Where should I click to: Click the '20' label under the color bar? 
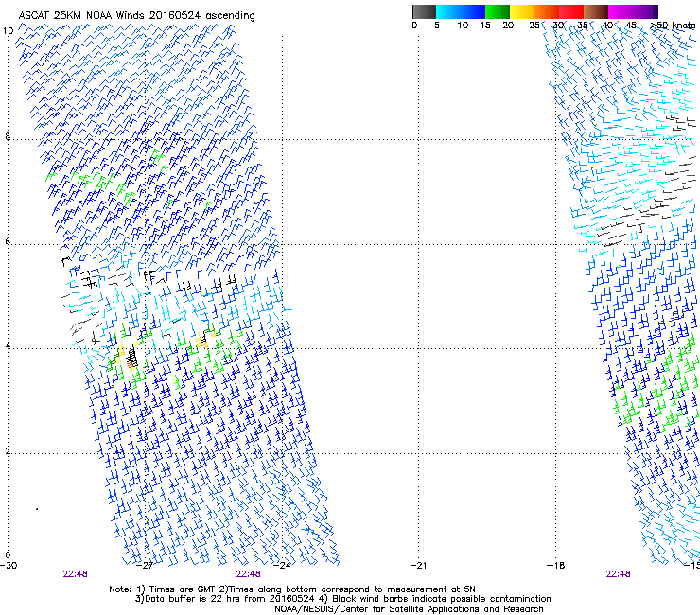tap(508, 26)
